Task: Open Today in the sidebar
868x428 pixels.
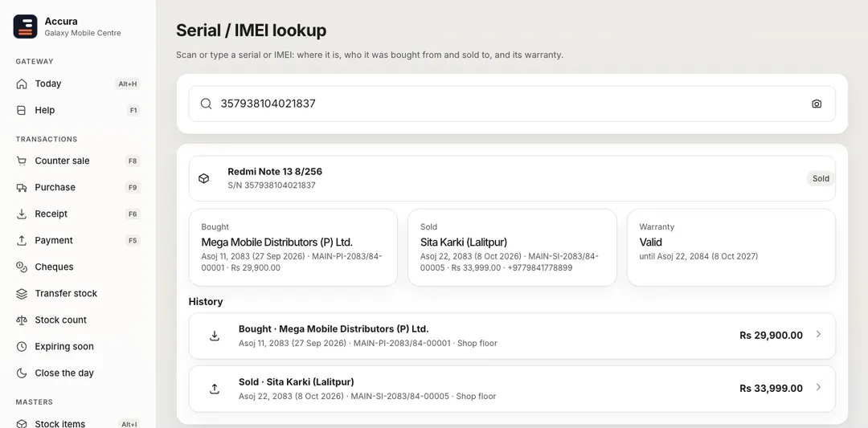Action: coord(78,84)
